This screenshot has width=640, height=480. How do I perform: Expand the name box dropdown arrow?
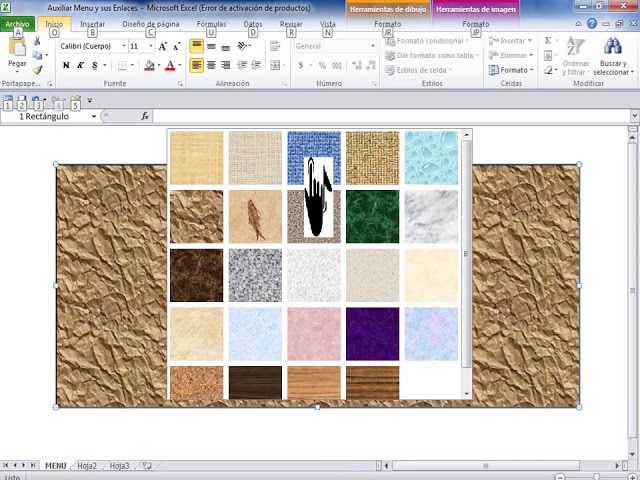[x=94, y=117]
